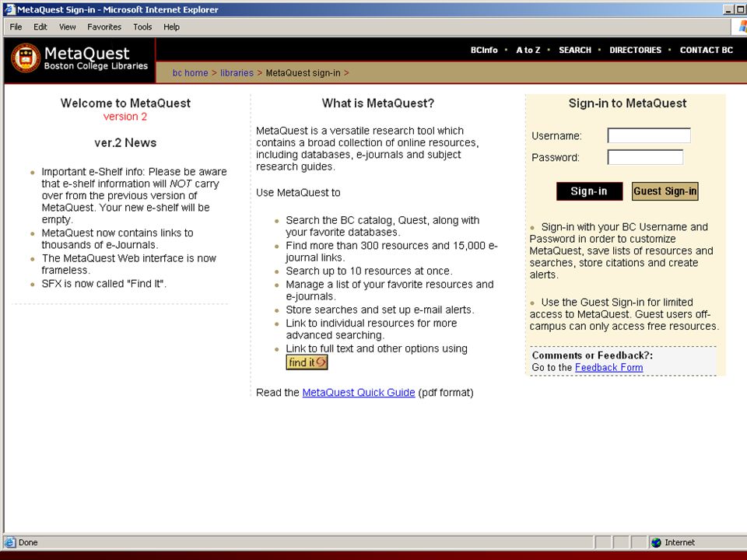This screenshot has height=560, width=747.
Task: Open DIRECTORIES in the top navigation
Action: click(636, 50)
